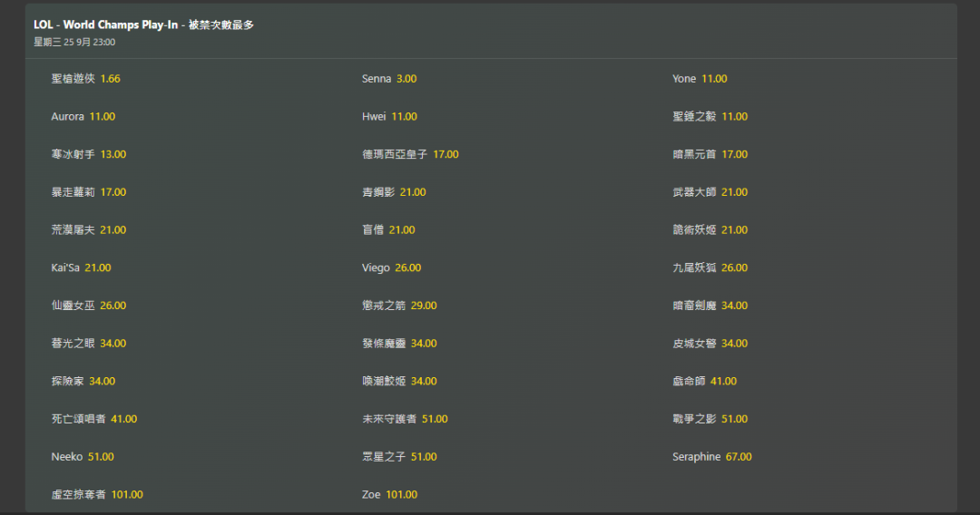Pick Senna at odds 3.00
980x515 pixels.
click(389, 79)
